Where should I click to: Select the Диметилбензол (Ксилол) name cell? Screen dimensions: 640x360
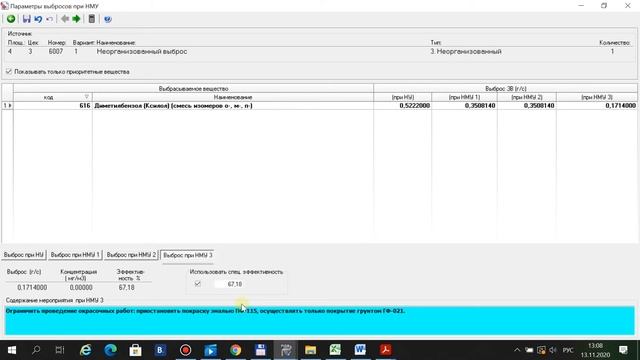[233, 105]
